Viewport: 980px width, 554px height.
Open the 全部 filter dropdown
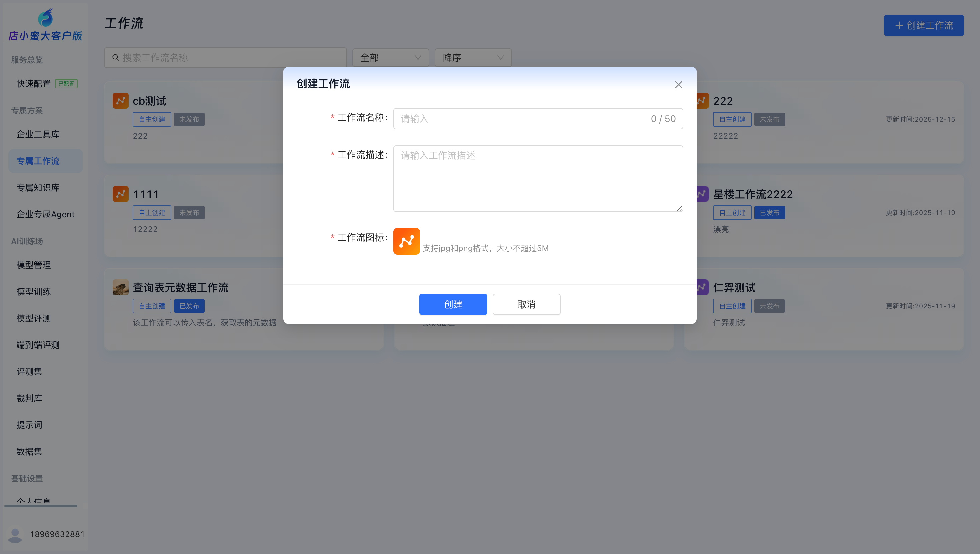click(x=390, y=58)
